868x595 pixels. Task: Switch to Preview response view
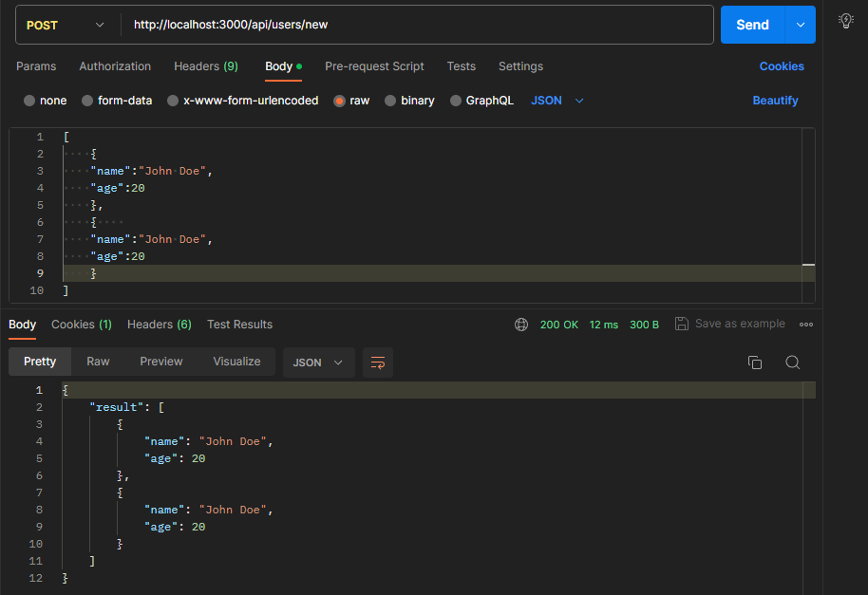pos(161,362)
